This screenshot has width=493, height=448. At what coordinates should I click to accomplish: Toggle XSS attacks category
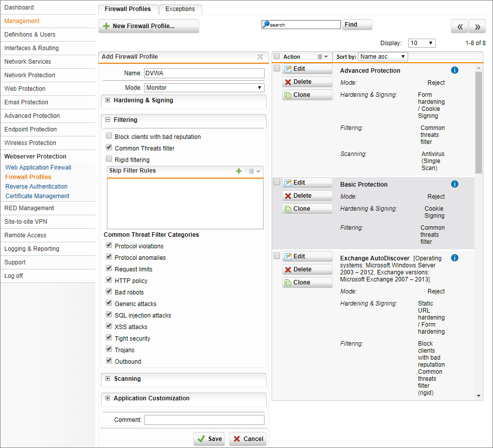(109, 326)
